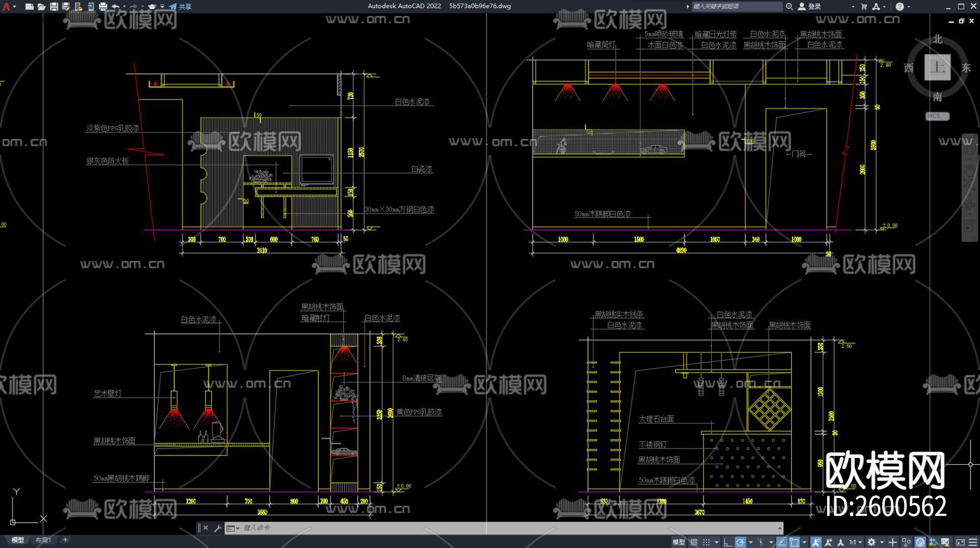Viewport: 980px width, 548px height.
Task: Click the Save icon in quick access toolbar
Action: tap(54, 7)
